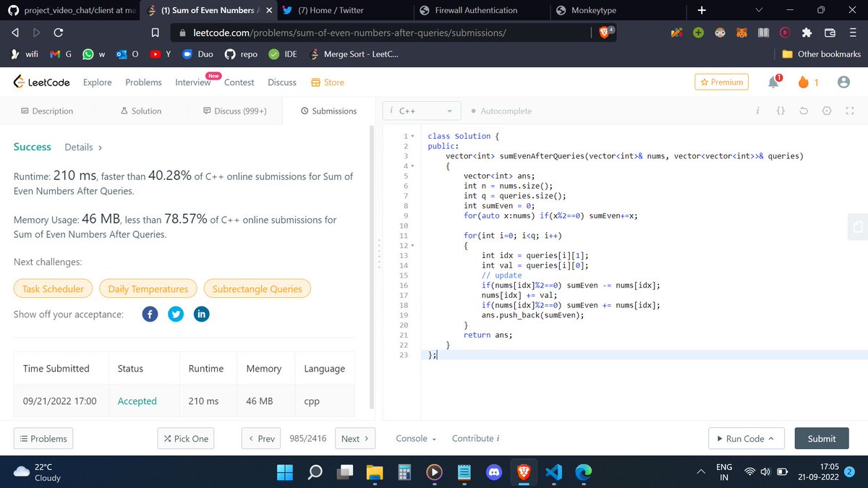868x488 pixels.
Task: Go back to previous page
Action: click(x=15, y=33)
